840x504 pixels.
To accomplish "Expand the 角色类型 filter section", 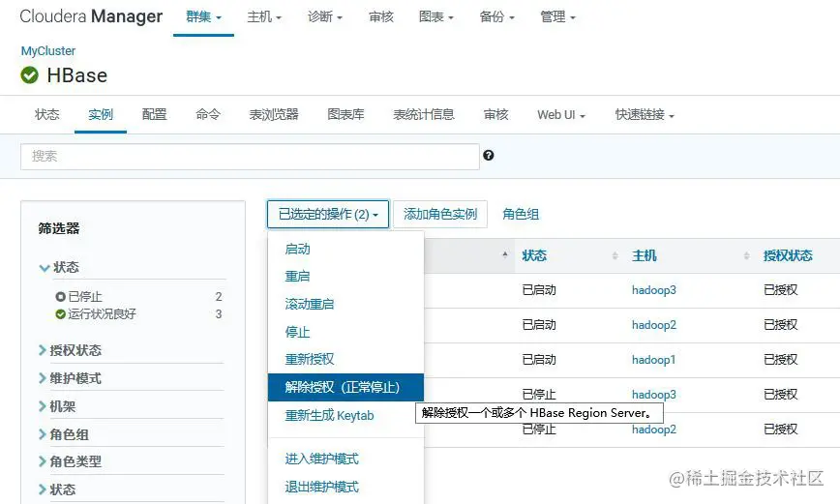I will 71,461.
